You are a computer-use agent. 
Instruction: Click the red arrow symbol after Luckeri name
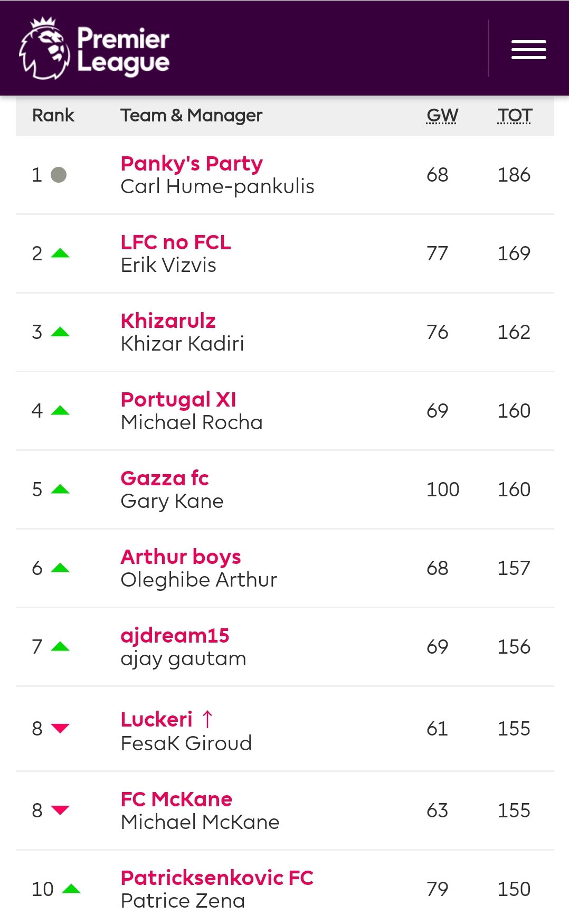point(207,719)
